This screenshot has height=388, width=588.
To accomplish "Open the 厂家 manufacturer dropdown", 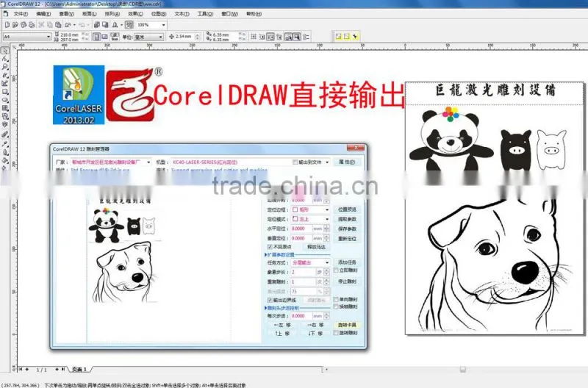I will click(x=148, y=162).
